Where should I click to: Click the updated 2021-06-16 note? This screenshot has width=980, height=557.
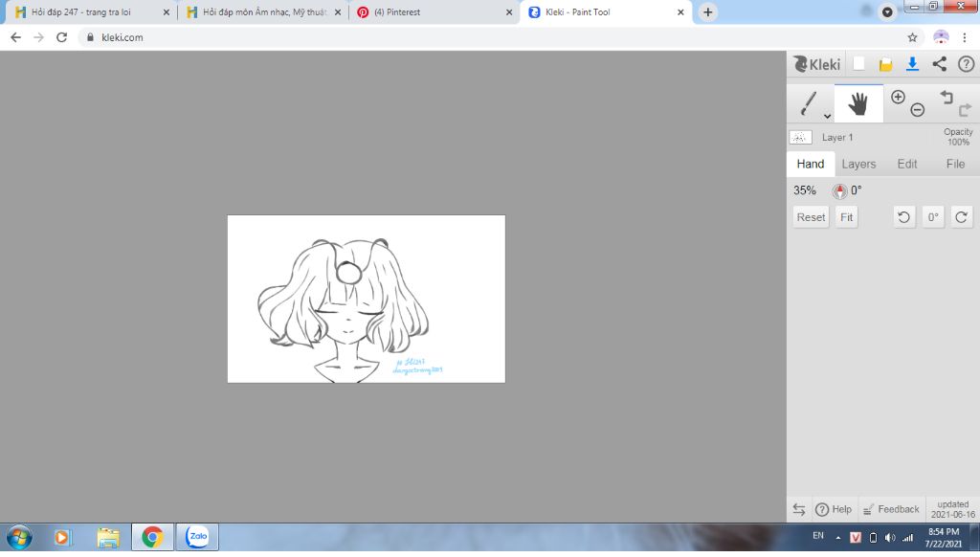(x=952, y=509)
